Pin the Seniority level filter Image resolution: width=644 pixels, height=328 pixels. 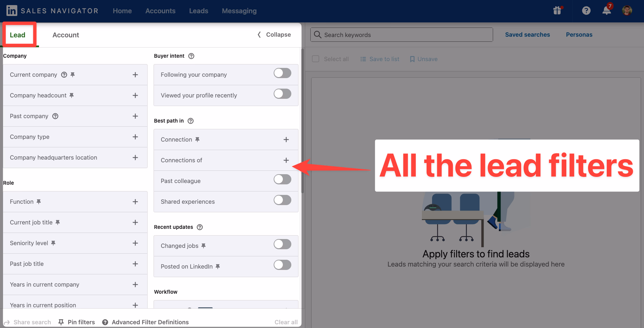pos(53,243)
